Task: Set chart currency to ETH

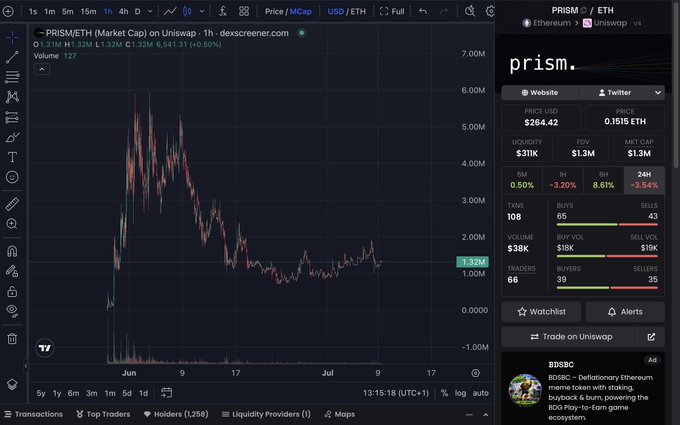Action: tap(358, 11)
